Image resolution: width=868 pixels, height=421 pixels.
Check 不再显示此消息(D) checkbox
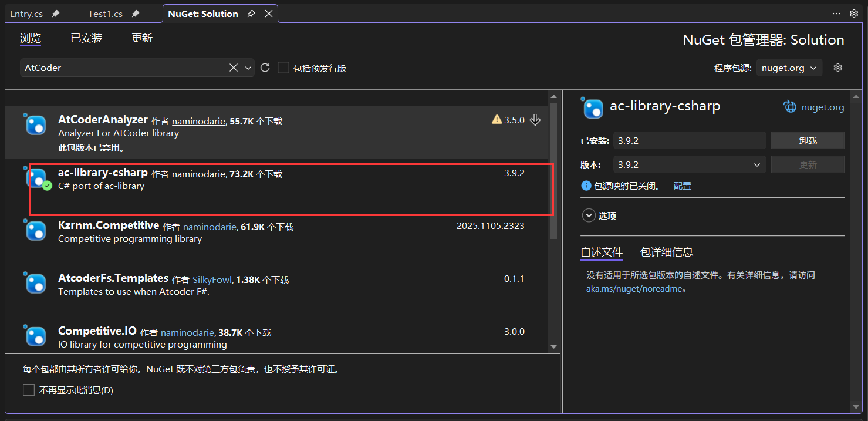click(x=29, y=390)
